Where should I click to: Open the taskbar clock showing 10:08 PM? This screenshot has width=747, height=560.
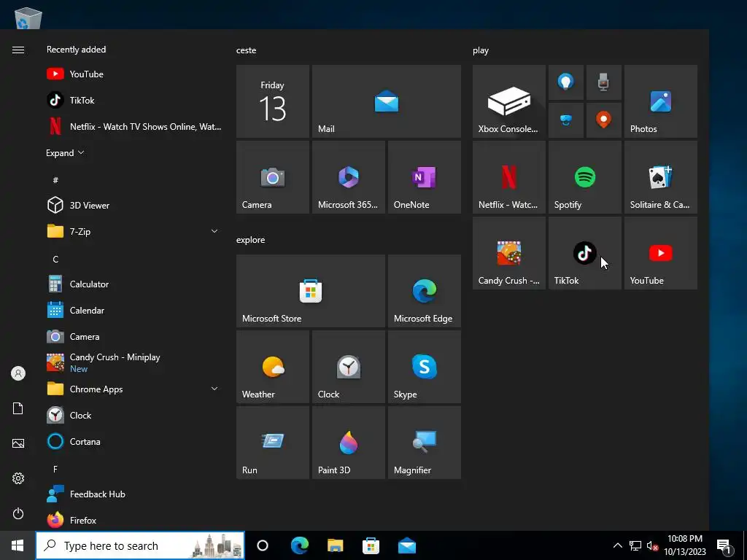pyautogui.click(x=685, y=545)
